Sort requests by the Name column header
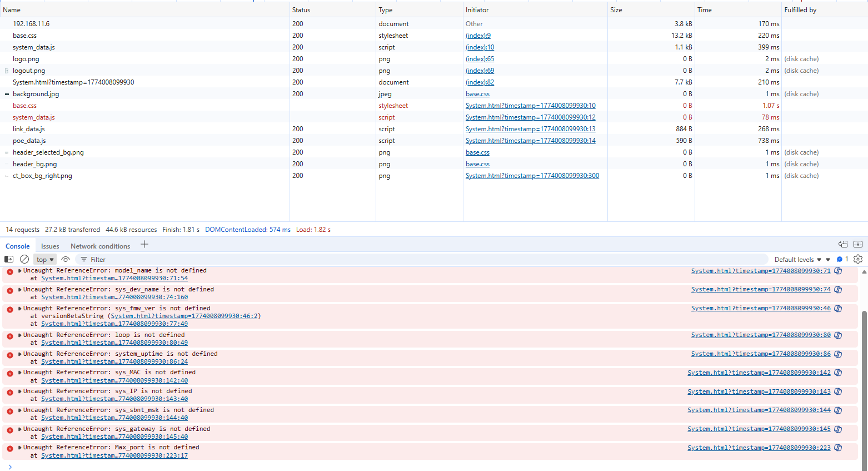Viewport: 868px width, 471px height. click(144, 10)
